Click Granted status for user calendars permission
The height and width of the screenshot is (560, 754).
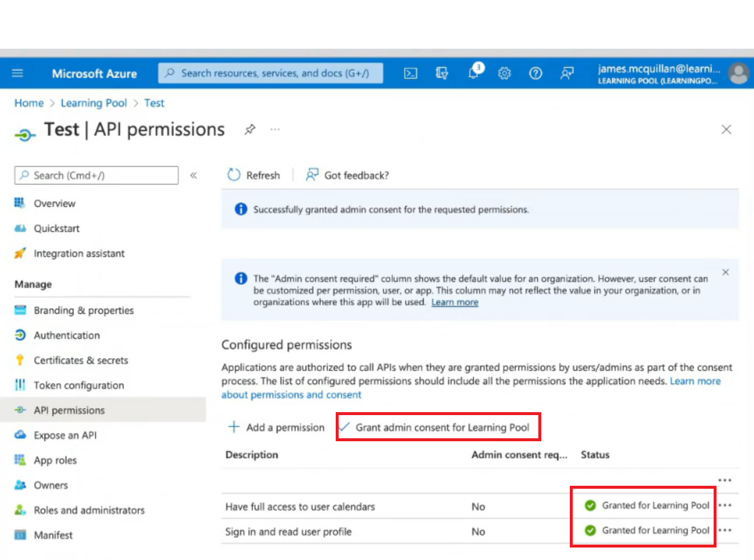point(647,505)
